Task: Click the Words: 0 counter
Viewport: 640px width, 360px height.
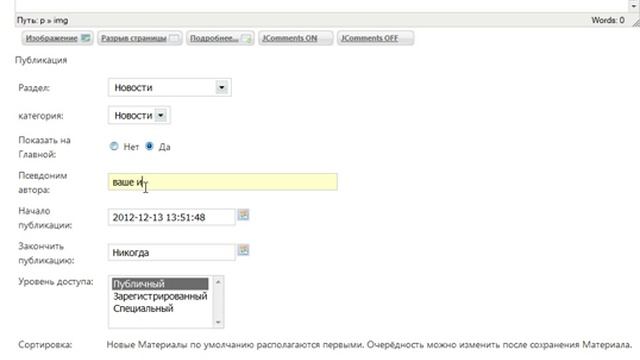Action: [608, 20]
